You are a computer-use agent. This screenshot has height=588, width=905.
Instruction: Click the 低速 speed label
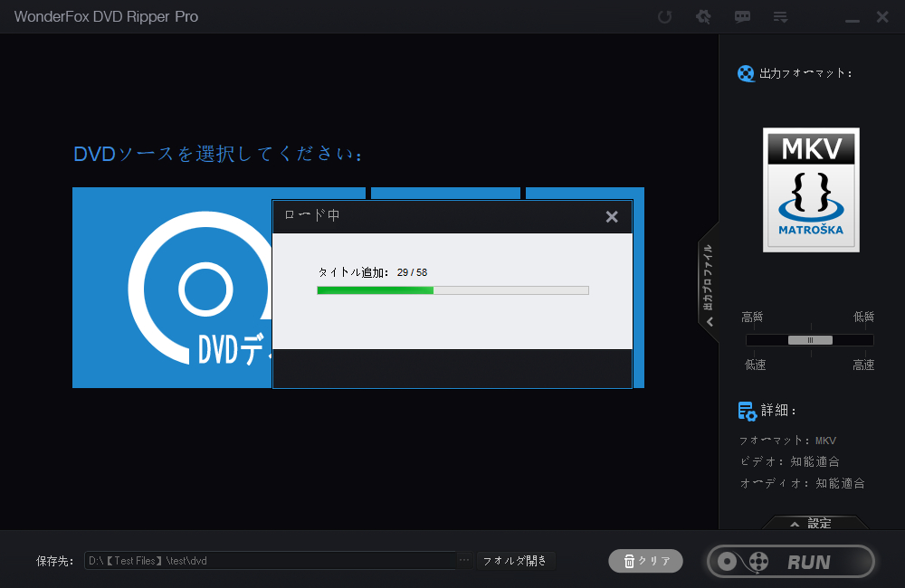click(755, 365)
